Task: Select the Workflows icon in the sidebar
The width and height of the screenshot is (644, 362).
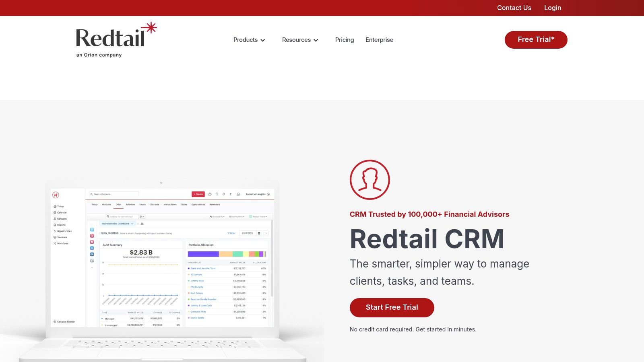Action: pyautogui.click(x=55, y=243)
